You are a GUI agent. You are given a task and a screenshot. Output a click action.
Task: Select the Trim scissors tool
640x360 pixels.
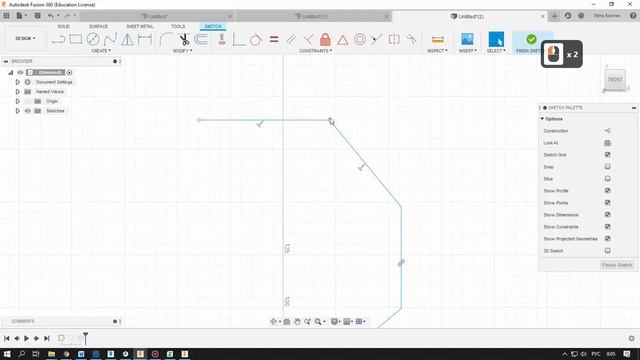[184, 40]
